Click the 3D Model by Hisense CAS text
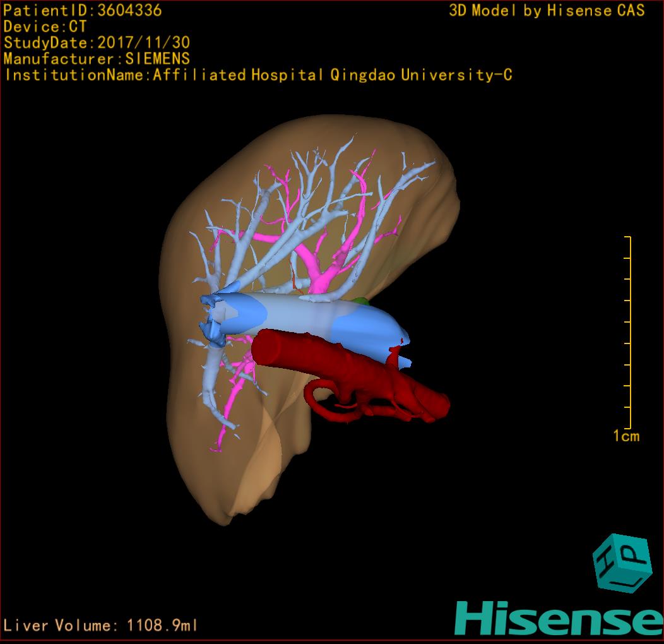Screen dimensions: 664x644 pos(547,10)
